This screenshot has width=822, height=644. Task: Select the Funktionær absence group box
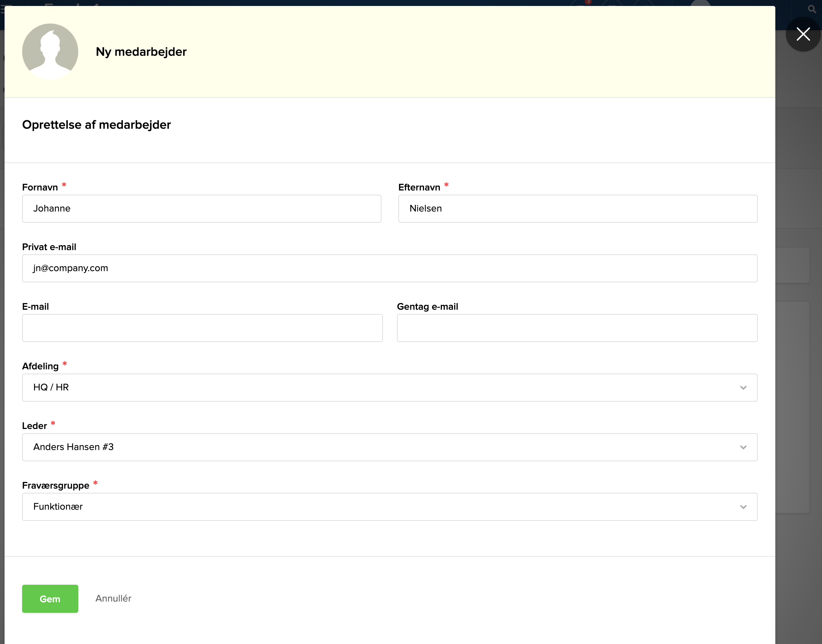click(x=377, y=507)
